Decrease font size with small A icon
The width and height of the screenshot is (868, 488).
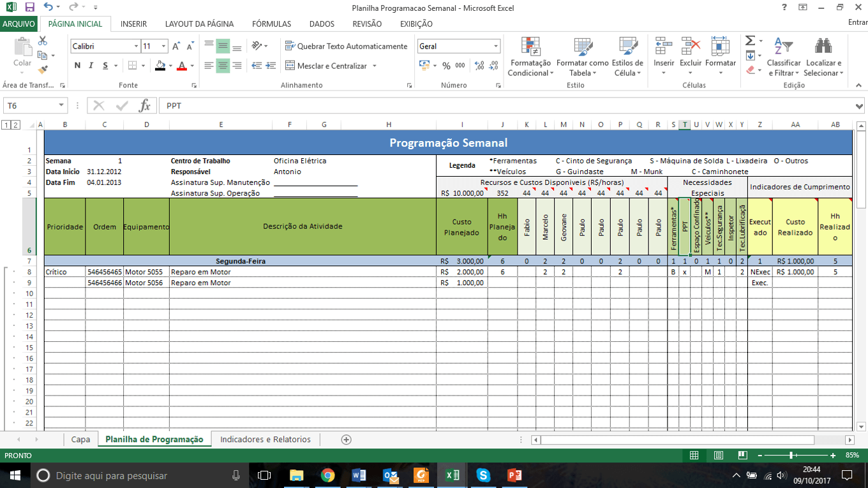click(x=190, y=47)
